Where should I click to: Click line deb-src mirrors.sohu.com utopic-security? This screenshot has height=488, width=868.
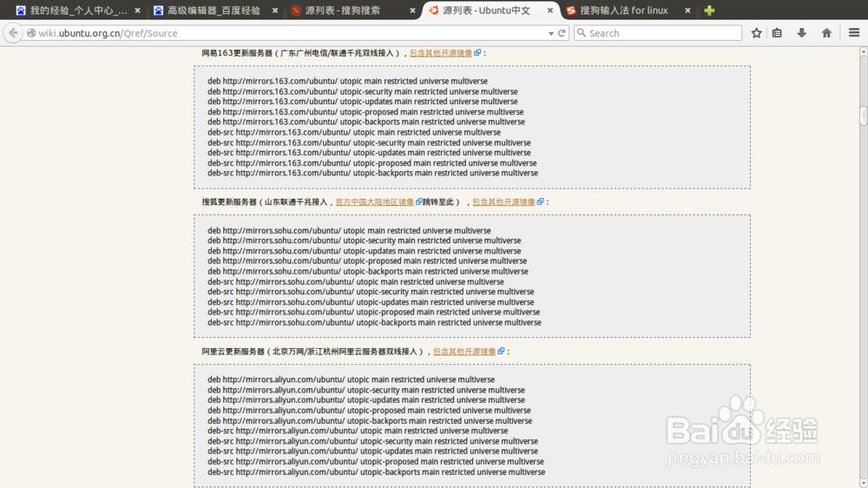(371, 292)
